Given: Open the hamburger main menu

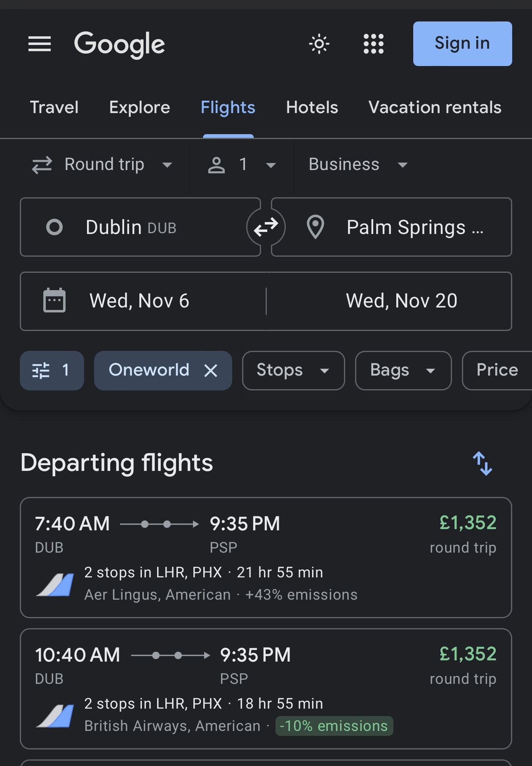Looking at the screenshot, I should [x=40, y=44].
